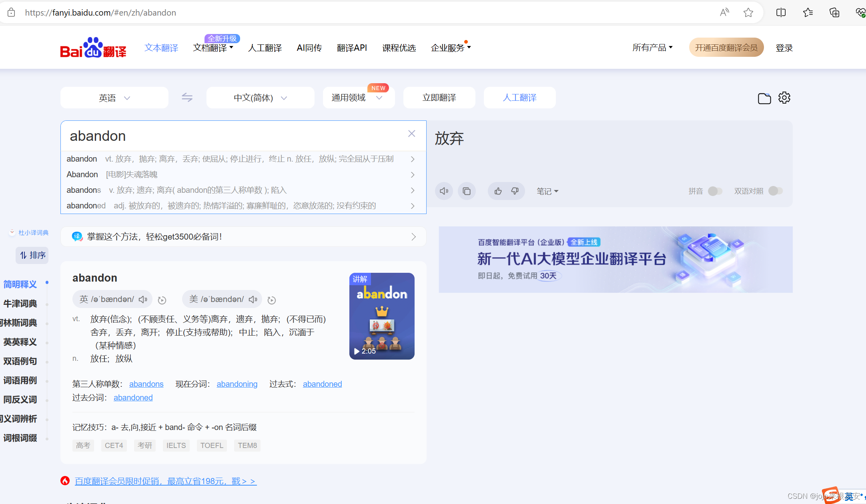Open the abandoning present participle link
The height and width of the screenshot is (504, 866).
point(237,384)
